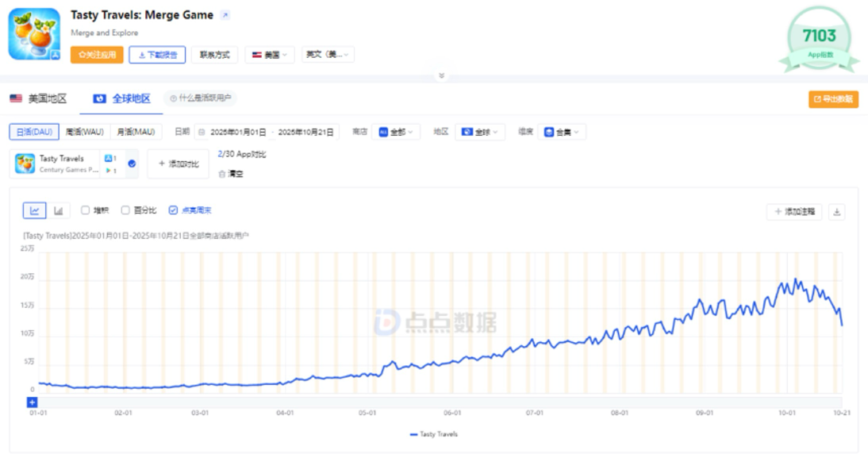Enable the 增积 checkbox
Viewport: 868px width, 458px height.
86,210
